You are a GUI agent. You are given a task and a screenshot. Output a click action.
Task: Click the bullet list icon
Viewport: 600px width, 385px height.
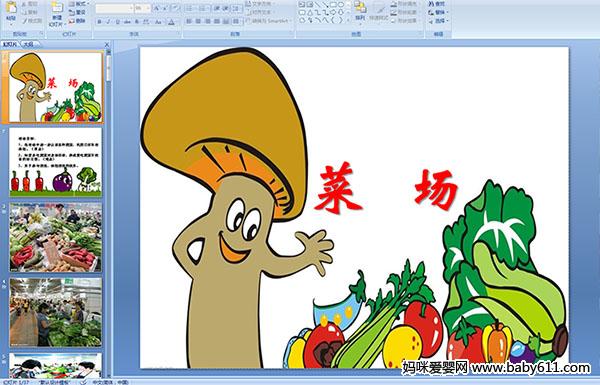point(190,8)
